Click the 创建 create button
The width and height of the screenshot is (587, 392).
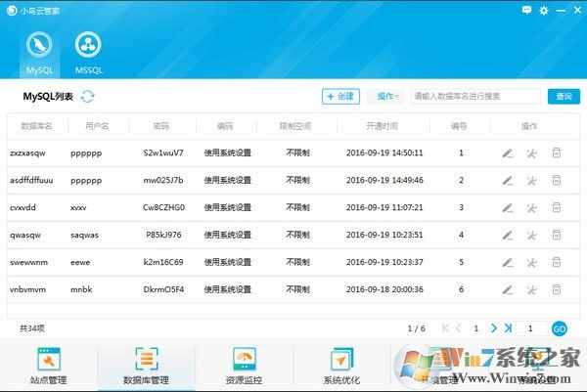coord(341,96)
